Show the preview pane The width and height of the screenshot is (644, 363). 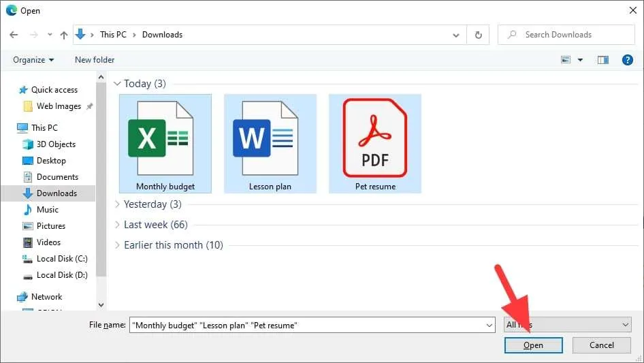[x=603, y=60]
